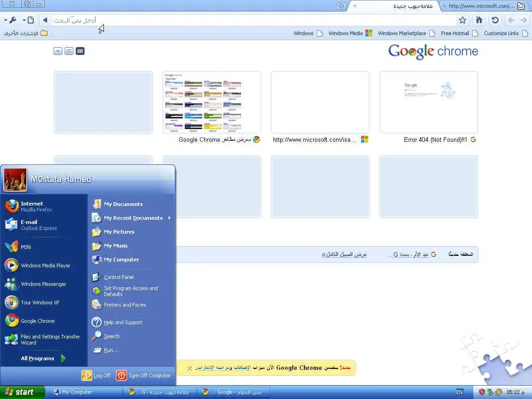Go to the home page icon

pyautogui.click(x=479, y=20)
